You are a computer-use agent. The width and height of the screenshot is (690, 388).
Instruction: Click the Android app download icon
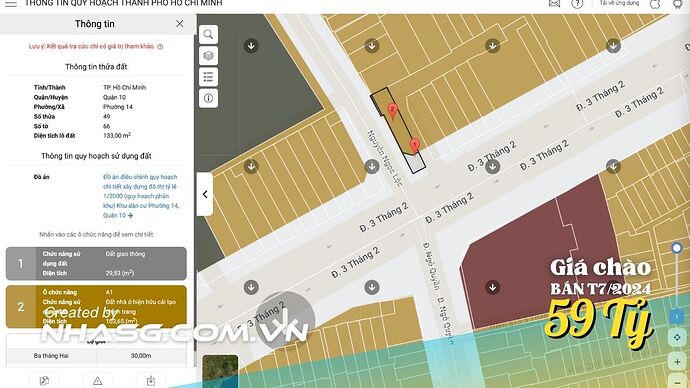(678, 4)
